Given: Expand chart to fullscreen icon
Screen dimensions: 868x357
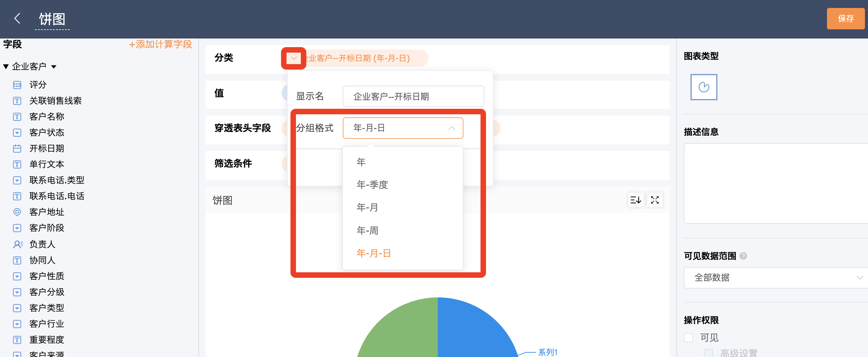Looking at the screenshot, I should 655,200.
